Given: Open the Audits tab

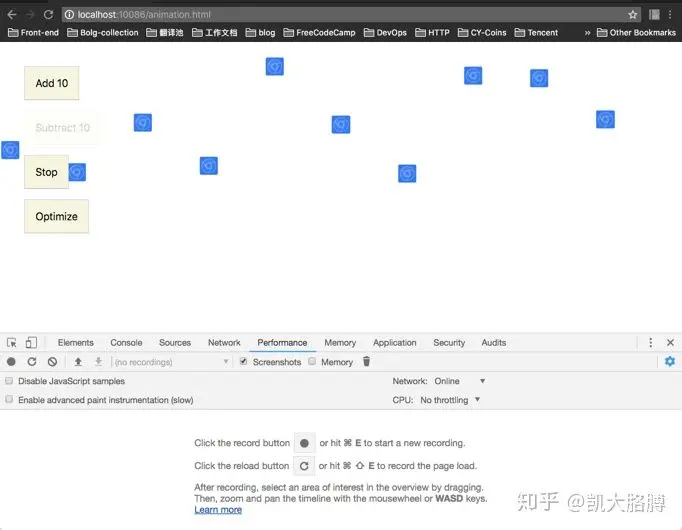Looking at the screenshot, I should [494, 343].
